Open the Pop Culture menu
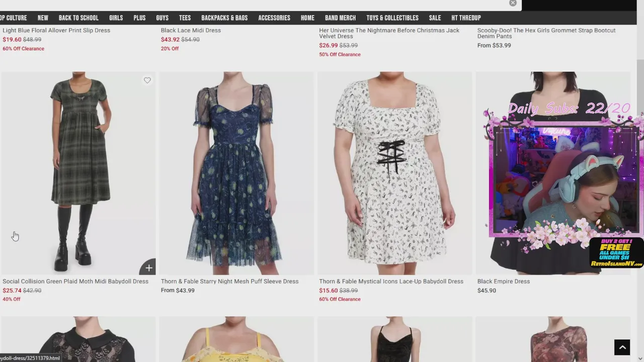This screenshot has width=644, height=362. (x=13, y=18)
